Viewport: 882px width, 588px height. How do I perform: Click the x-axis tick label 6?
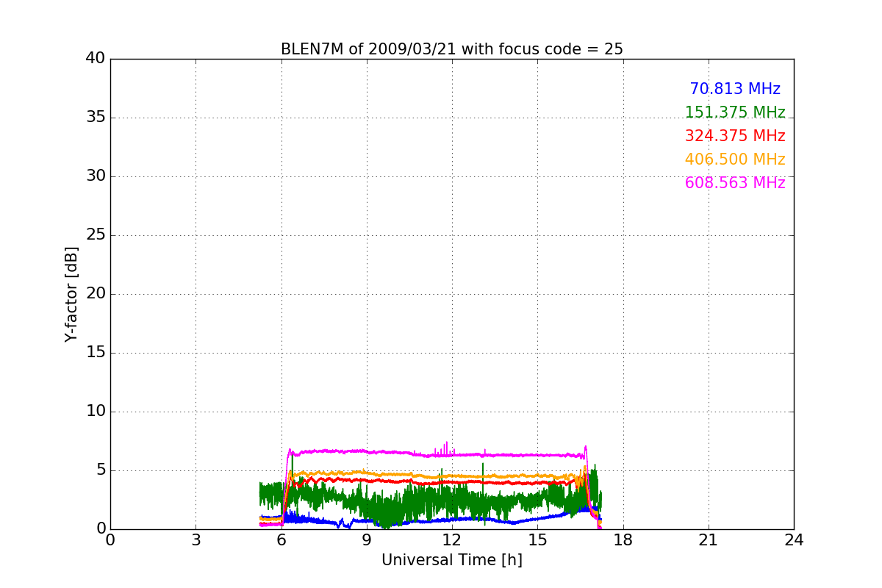click(x=282, y=540)
